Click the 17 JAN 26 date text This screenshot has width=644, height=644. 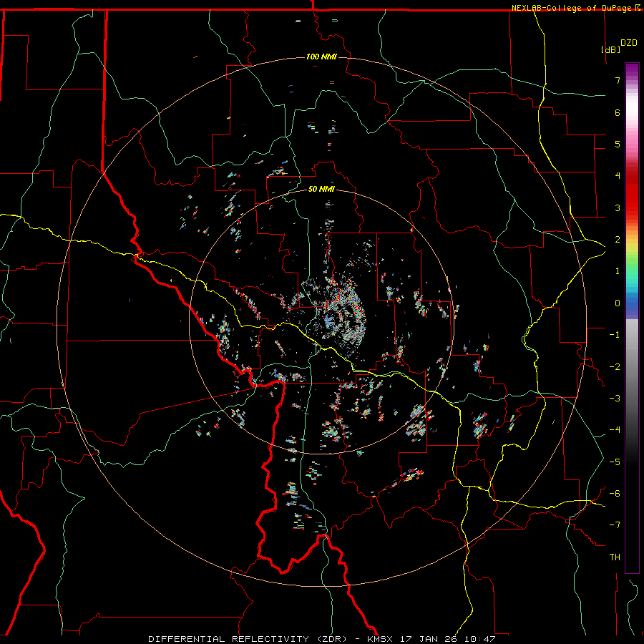(429, 639)
